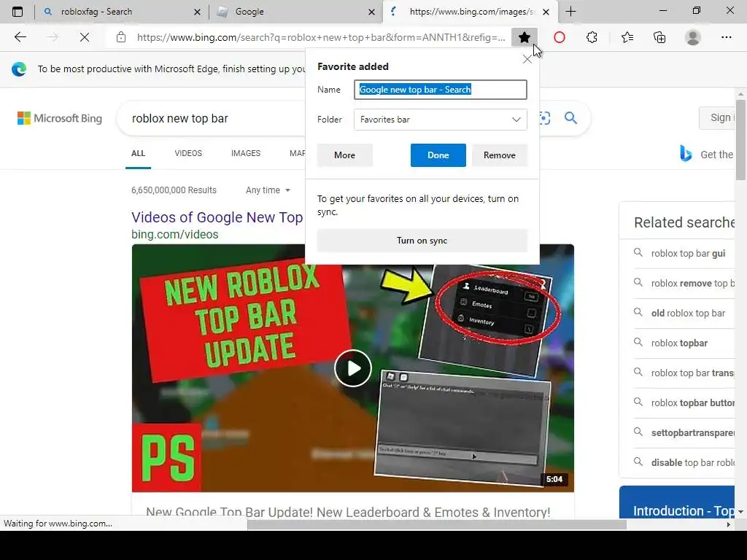Click the vertical scrollbar thumb

pos(741,140)
